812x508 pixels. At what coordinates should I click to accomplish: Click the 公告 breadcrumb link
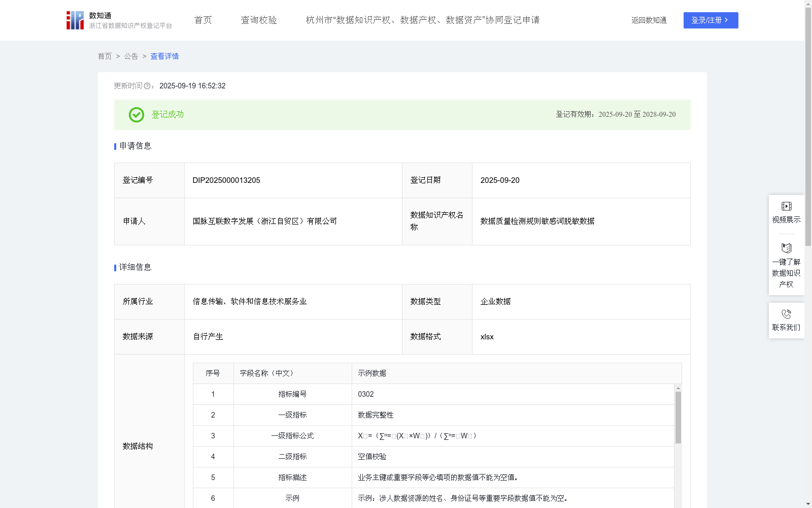coord(131,56)
